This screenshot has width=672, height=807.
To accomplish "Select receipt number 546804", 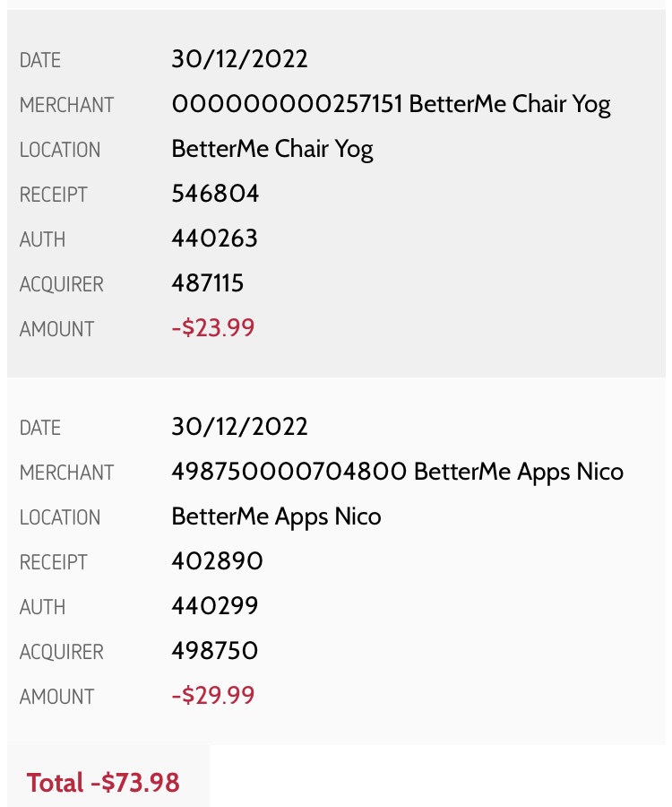I will tap(215, 194).
